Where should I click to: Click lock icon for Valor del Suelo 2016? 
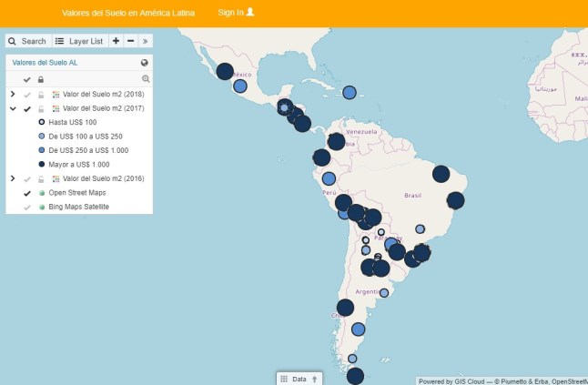tap(41, 179)
